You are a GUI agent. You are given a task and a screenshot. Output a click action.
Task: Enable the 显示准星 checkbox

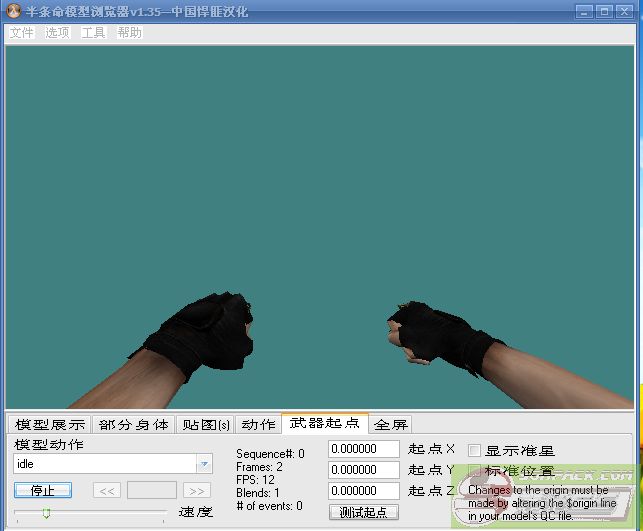click(475, 451)
